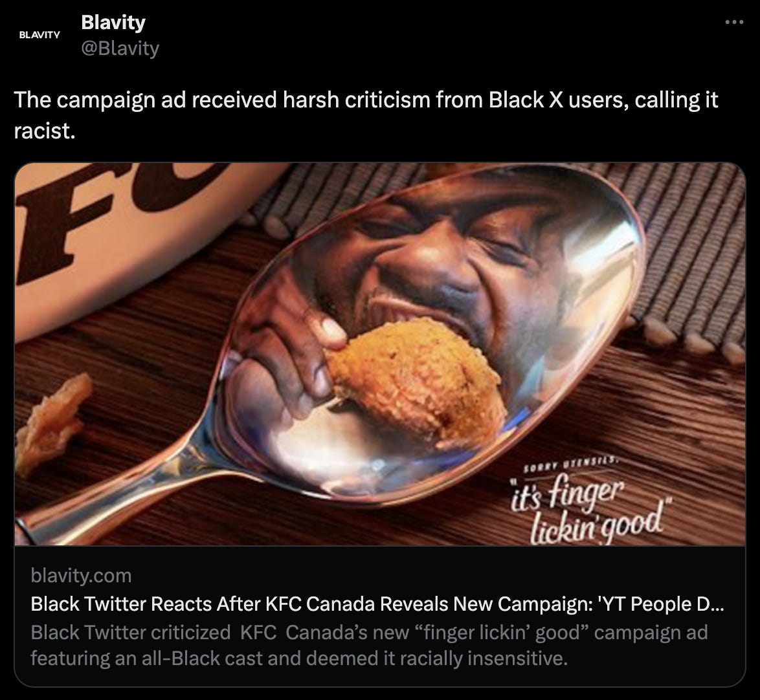This screenshot has width=760, height=700.
Task: Open headline 'Black Twitter Reacts After KFC Canada'
Action: point(377,604)
